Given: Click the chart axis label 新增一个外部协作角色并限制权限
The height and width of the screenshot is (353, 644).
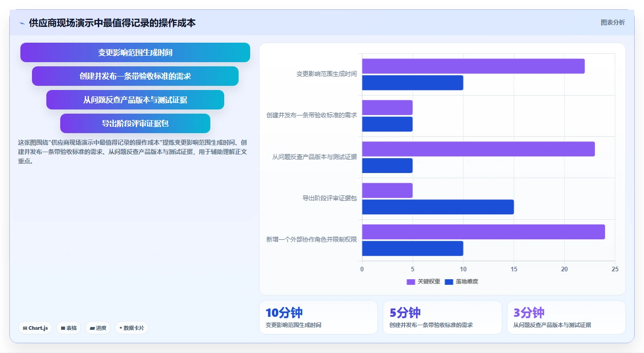Looking at the screenshot, I should click(312, 239).
